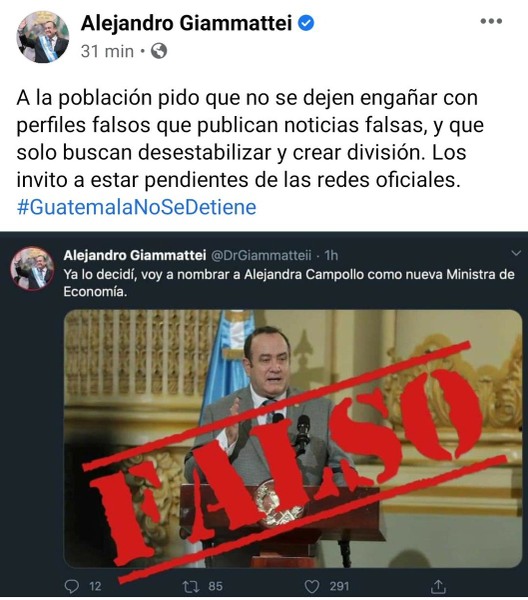Click the blue verified badge

click(306, 23)
